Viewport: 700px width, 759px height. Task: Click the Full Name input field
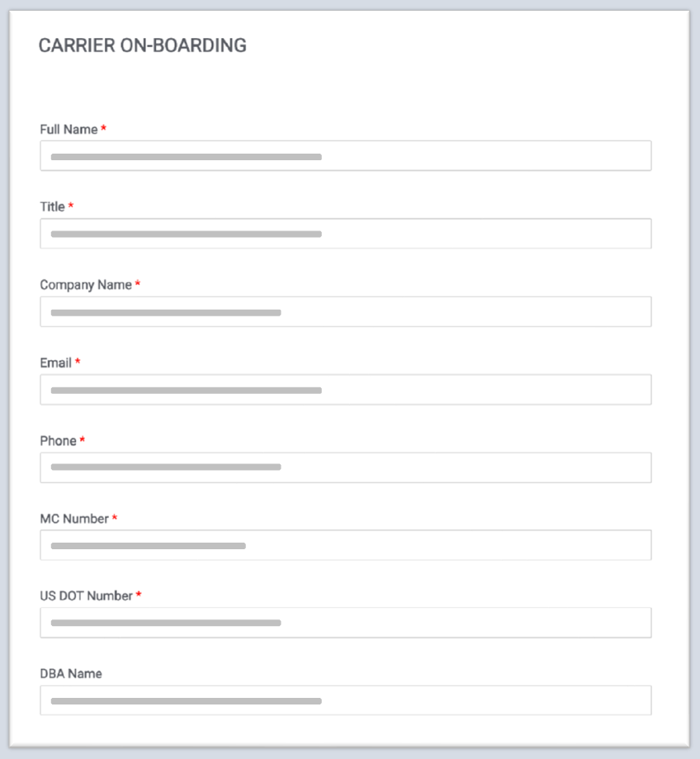pyautogui.click(x=345, y=156)
